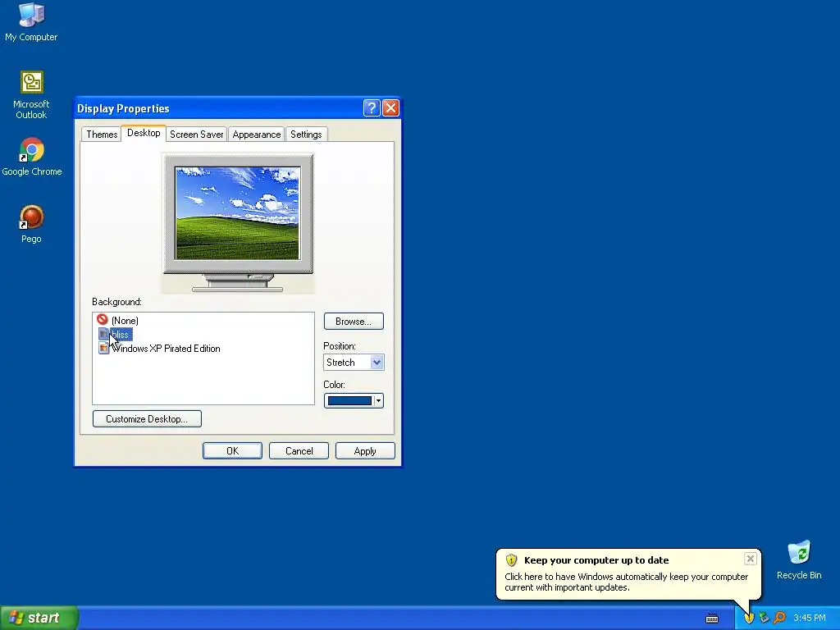Screen dimensions: 840x630
Task: Click the on-screen keyboard taskbar icon
Action: (712, 619)
